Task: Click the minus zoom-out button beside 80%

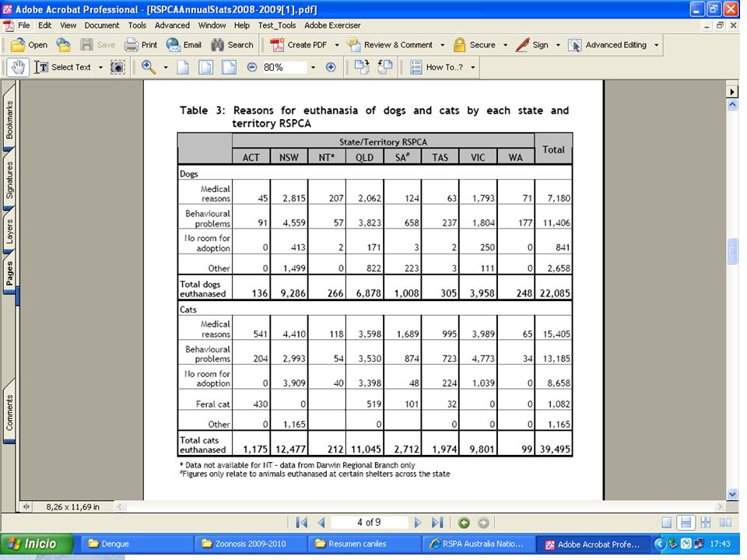Action: click(252, 67)
